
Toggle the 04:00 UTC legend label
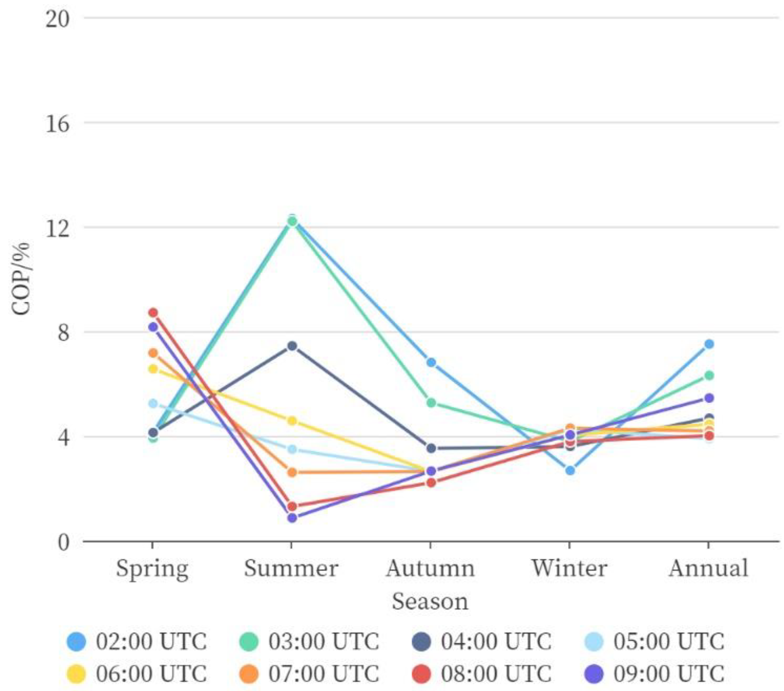click(496, 641)
